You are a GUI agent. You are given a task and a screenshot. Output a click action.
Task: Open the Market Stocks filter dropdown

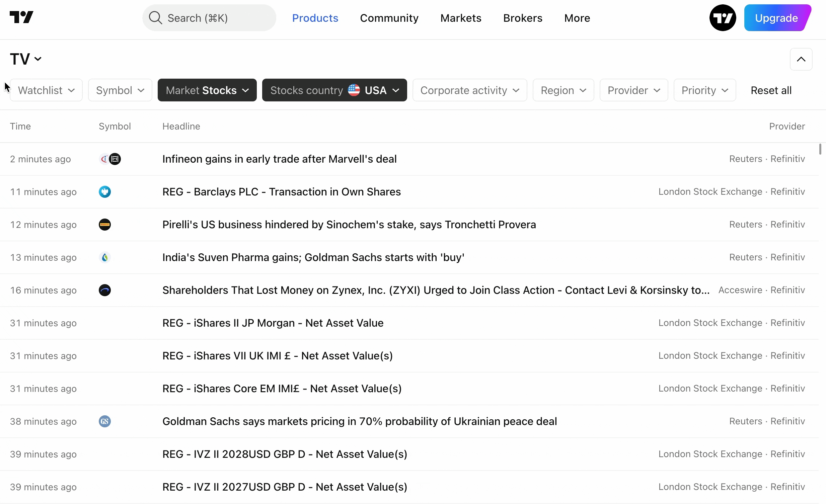coord(207,90)
